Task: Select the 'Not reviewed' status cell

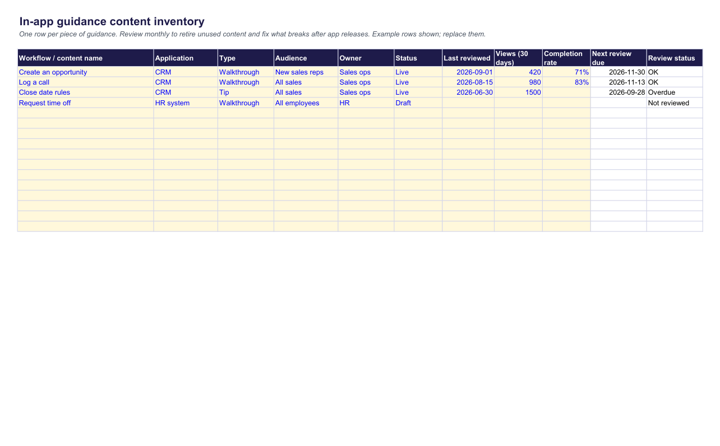Action: coord(675,103)
